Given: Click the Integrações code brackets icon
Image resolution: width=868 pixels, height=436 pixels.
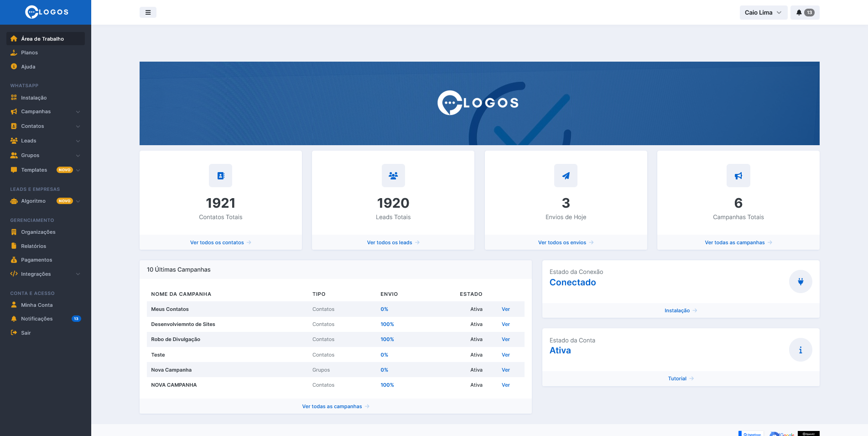Looking at the screenshot, I should click(14, 274).
